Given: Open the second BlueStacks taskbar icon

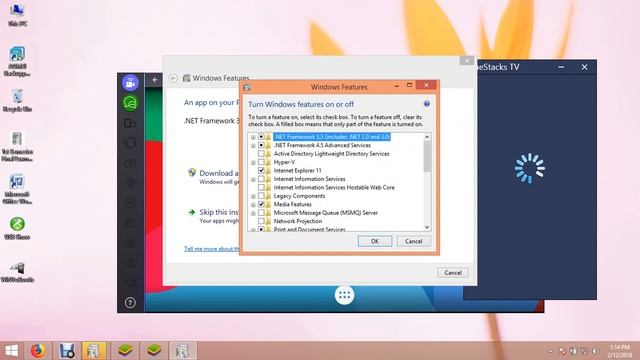Looking at the screenshot, I should [x=154, y=351].
